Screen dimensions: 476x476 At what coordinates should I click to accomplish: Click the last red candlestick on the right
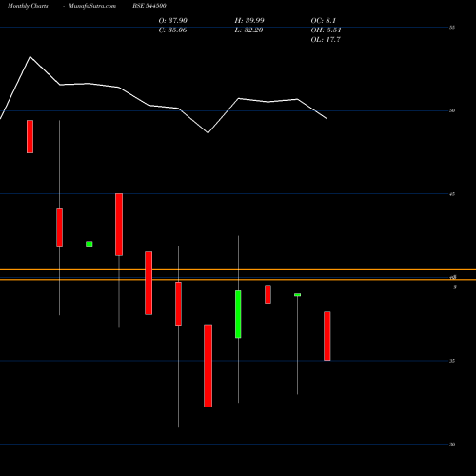click(327, 336)
